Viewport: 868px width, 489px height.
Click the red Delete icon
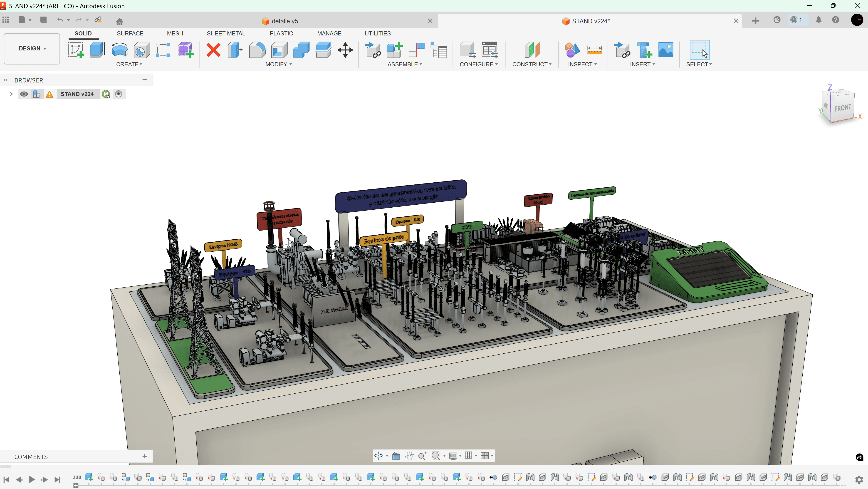213,50
